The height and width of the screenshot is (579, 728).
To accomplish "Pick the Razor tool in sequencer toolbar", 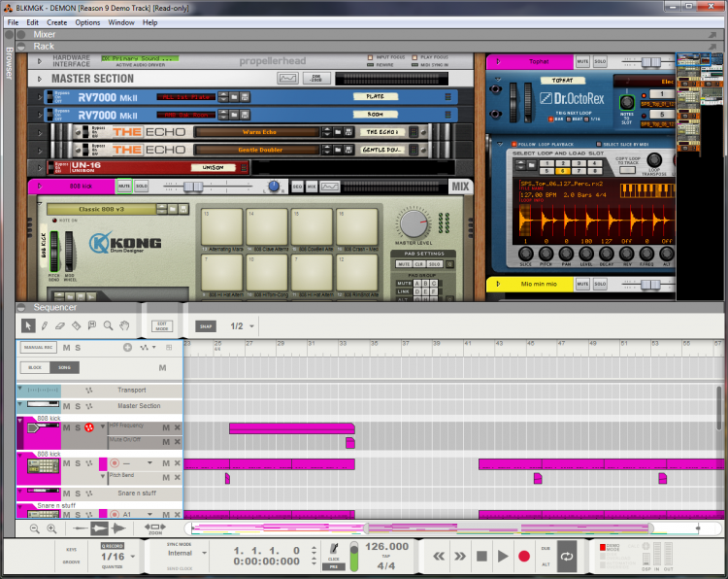I will [77, 326].
